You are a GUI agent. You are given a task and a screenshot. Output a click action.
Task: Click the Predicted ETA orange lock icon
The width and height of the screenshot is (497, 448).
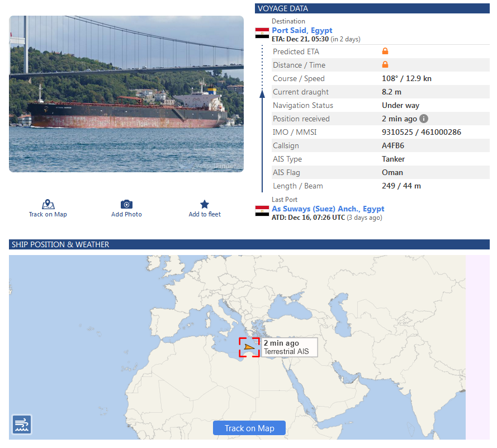[x=385, y=51]
